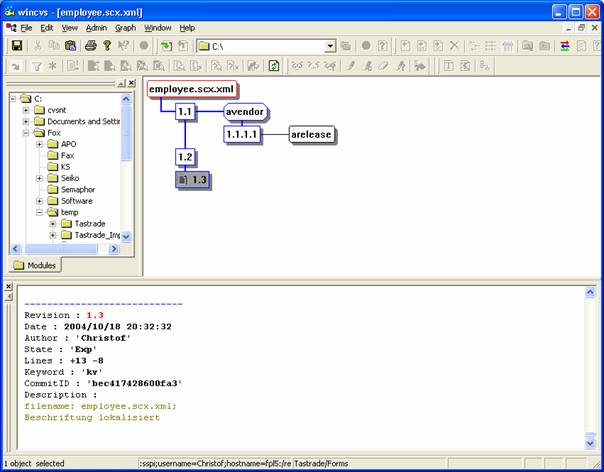Click the Print icon in toolbar
604x472 pixels.
[x=90, y=46]
